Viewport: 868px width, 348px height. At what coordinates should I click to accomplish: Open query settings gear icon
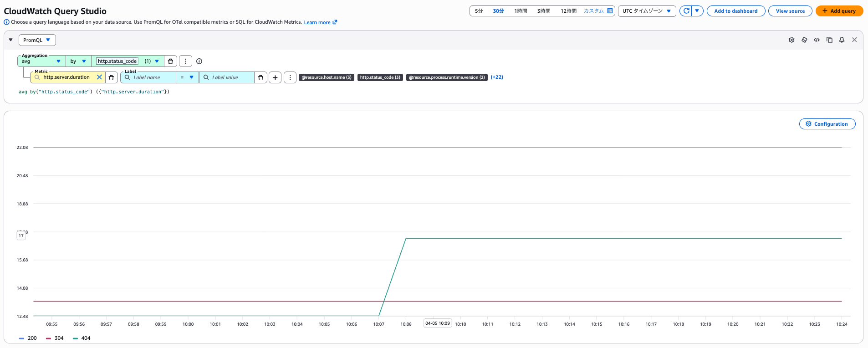791,40
